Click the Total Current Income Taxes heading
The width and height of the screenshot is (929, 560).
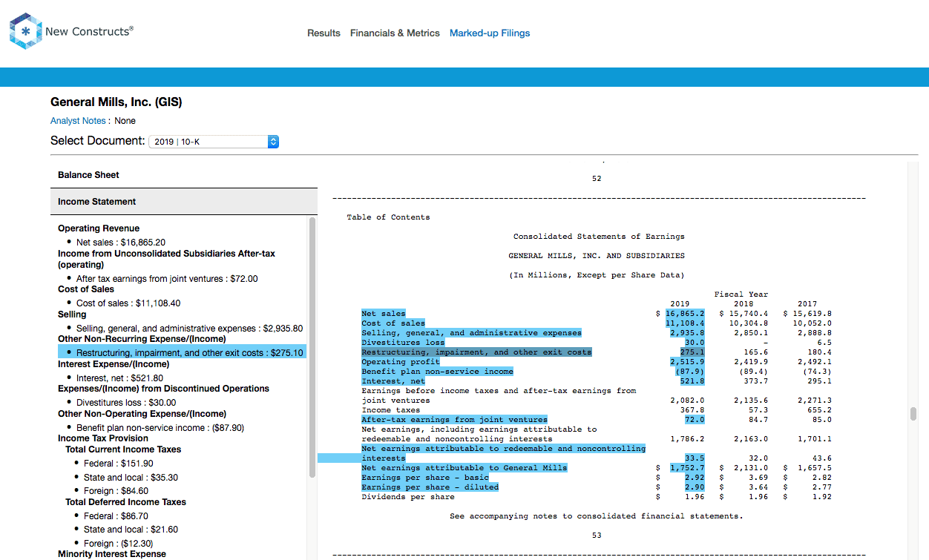point(123,449)
